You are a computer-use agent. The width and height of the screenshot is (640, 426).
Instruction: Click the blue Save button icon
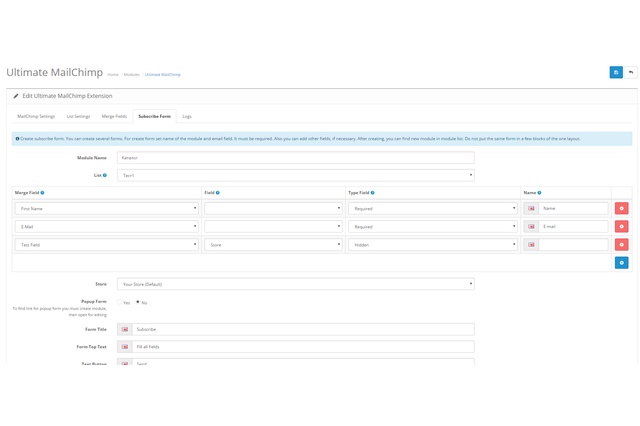616,72
